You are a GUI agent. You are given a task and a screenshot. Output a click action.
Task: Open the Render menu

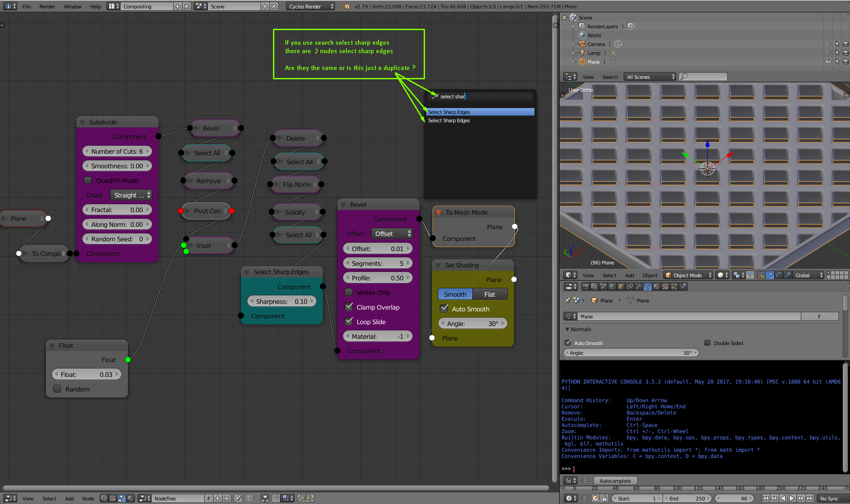pyautogui.click(x=47, y=6)
